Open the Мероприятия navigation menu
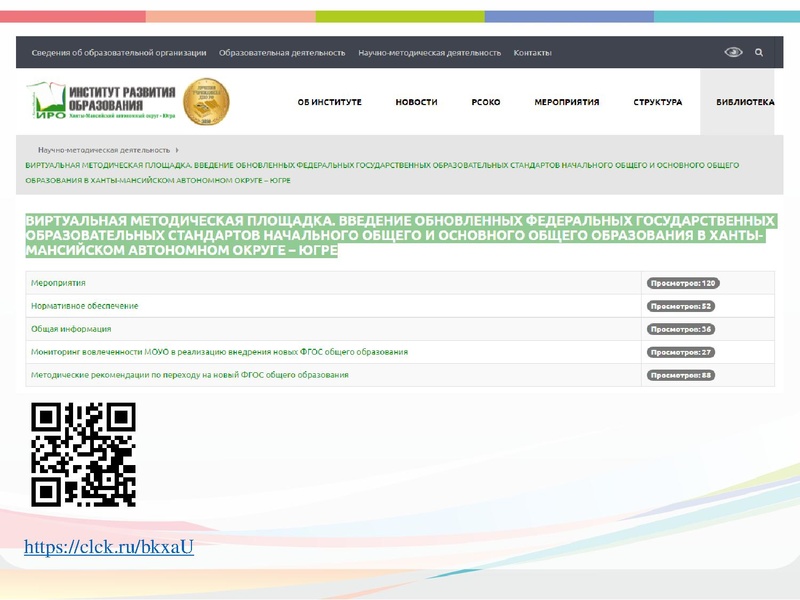The width and height of the screenshot is (800, 600). coord(565,100)
